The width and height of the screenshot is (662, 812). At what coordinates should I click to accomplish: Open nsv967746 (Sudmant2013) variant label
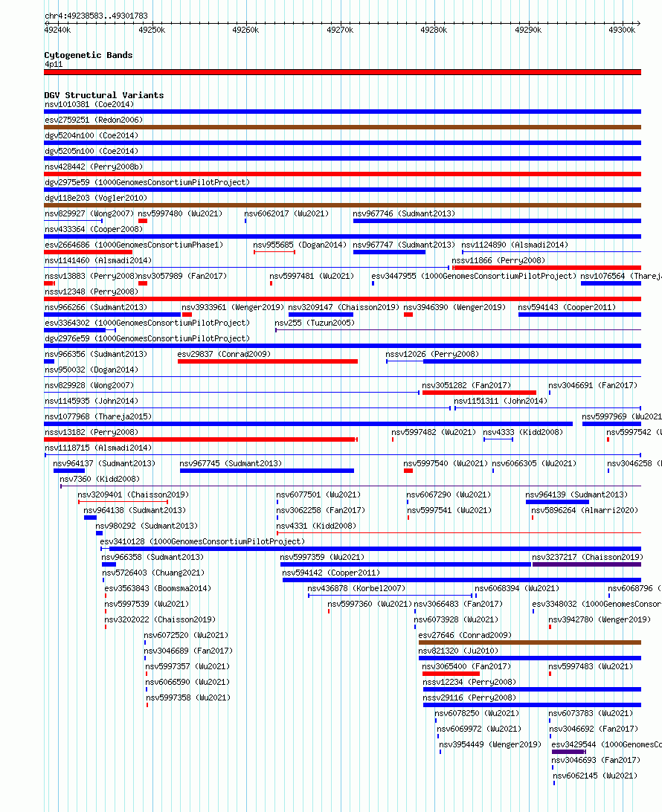pyautogui.click(x=404, y=213)
